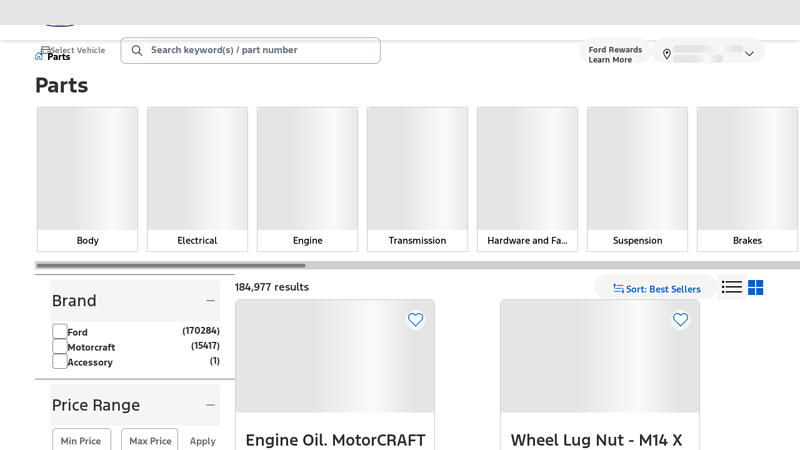Click Apply price range button
The image size is (800, 450).
pos(203,441)
